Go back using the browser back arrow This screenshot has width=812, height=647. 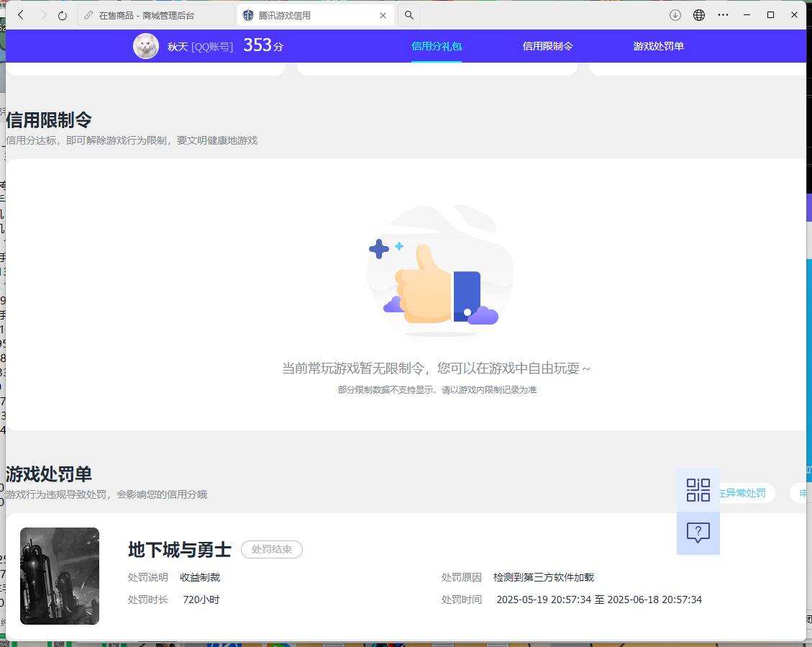[x=21, y=15]
